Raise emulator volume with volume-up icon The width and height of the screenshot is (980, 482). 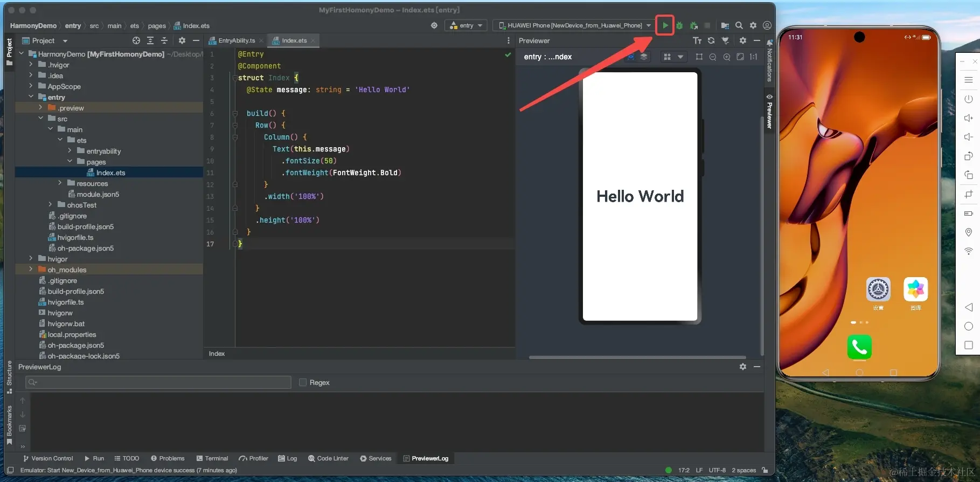(968, 118)
